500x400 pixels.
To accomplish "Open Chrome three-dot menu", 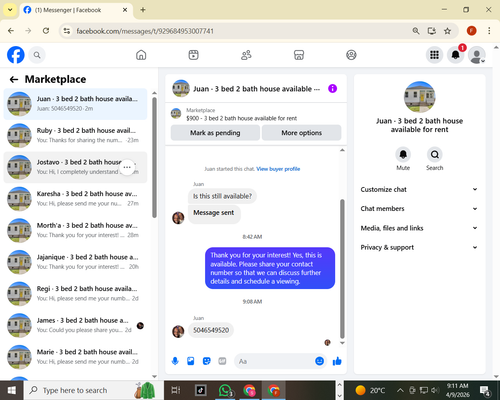I will 489,31.
